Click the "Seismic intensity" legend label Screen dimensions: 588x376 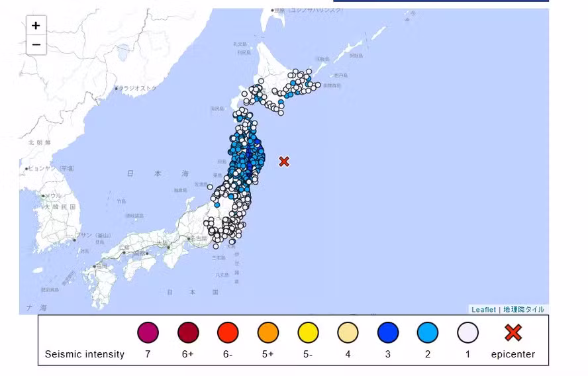85,354
